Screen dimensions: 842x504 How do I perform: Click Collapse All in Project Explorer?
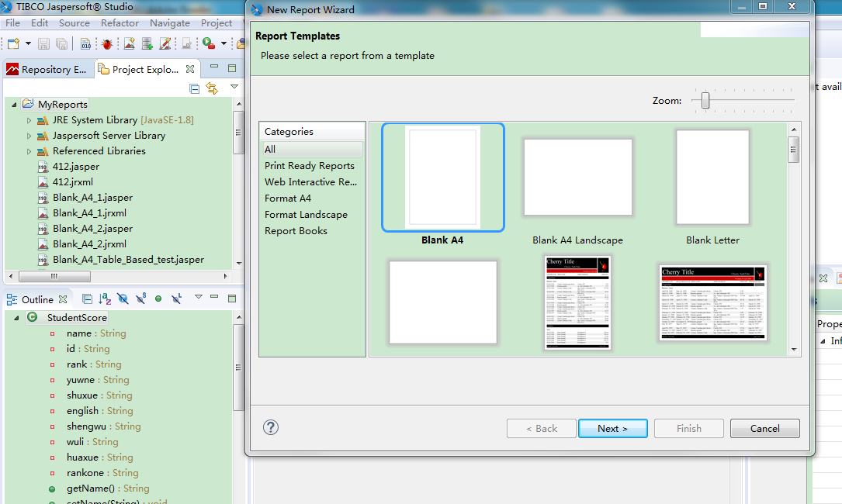tap(195, 88)
